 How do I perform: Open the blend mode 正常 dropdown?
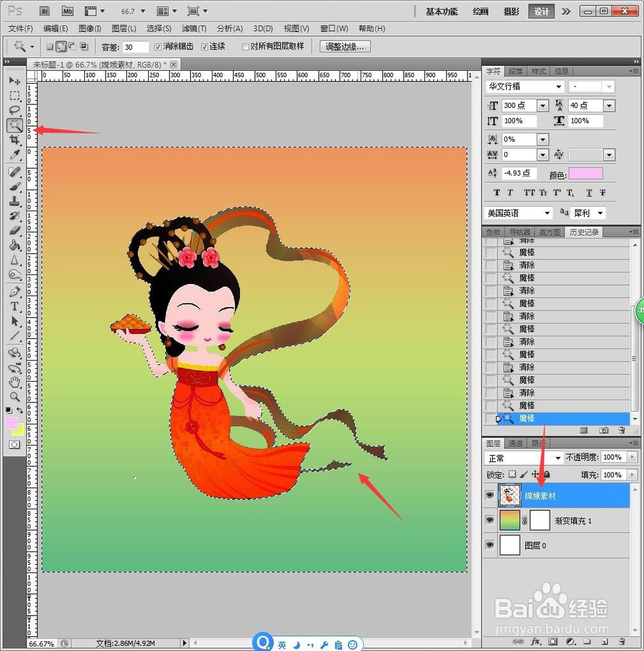pos(558,458)
